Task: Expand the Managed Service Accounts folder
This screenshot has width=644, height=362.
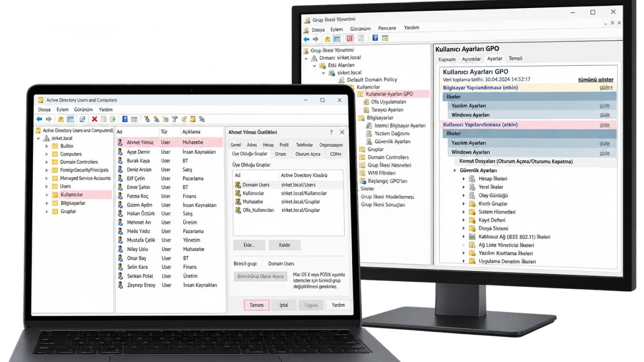Action: (47, 178)
